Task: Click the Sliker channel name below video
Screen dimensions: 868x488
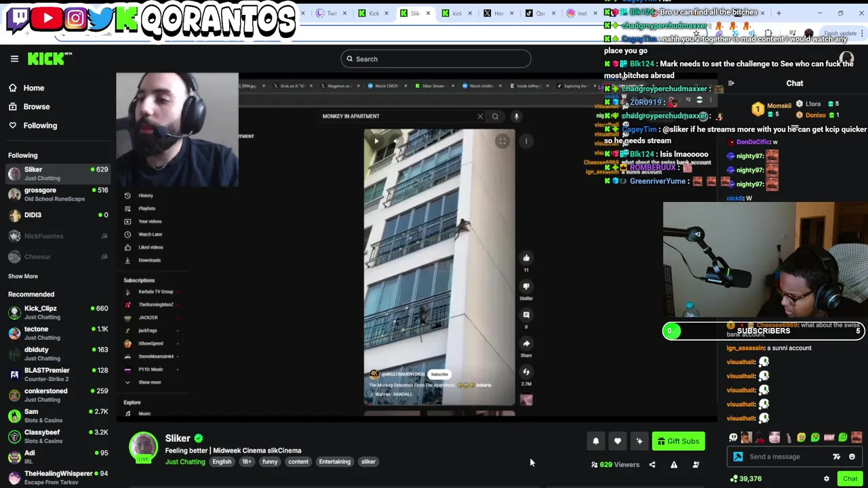Action: coord(178,439)
